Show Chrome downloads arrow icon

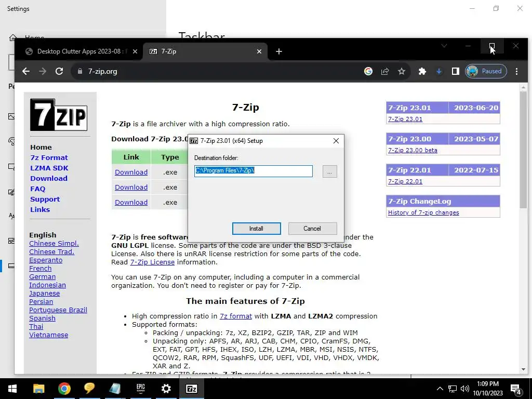pos(438,71)
